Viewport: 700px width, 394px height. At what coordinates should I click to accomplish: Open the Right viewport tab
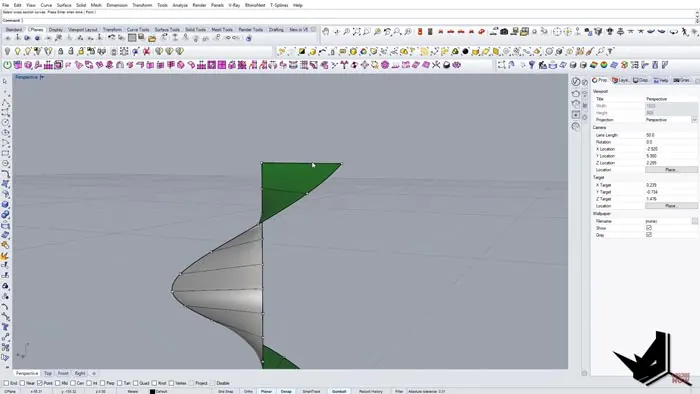pos(80,373)
